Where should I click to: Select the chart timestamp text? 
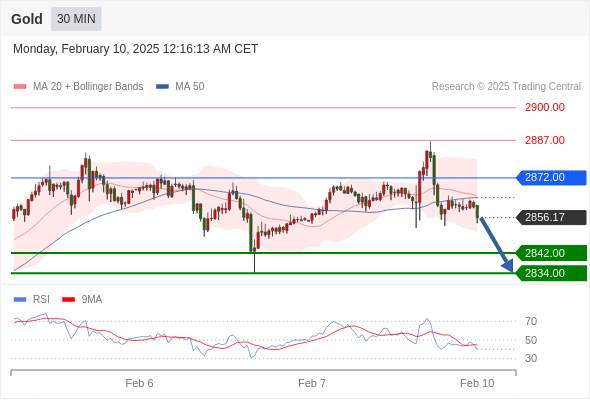tap(135, 49)
